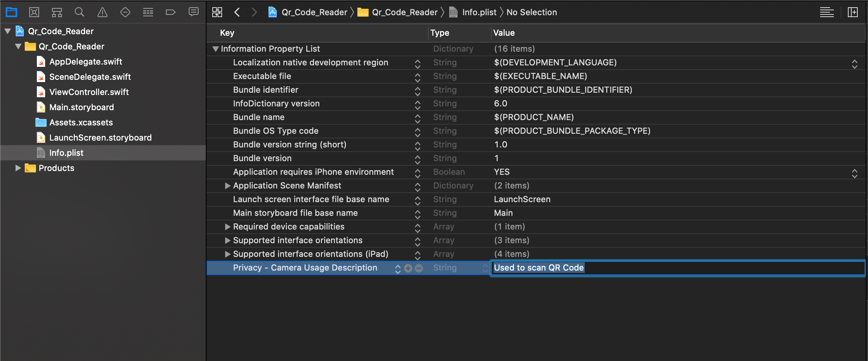Expand the Products folder
Viewport: 868px width, 361px height.
pyautogui.click(x=18, y=168)
